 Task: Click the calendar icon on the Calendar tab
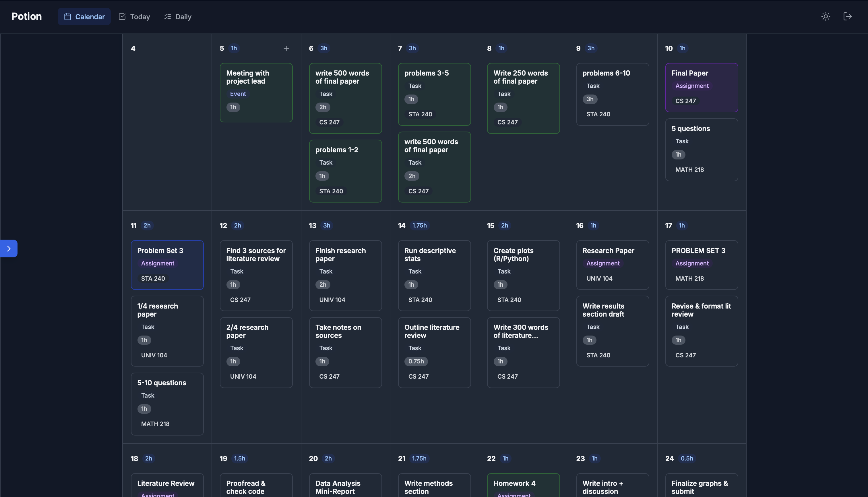tap(68, 16)
